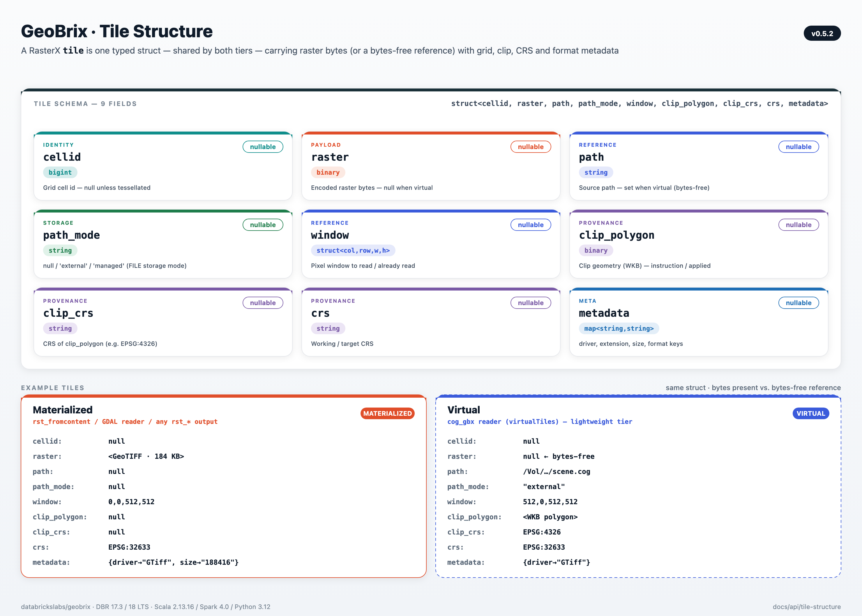This screenshot has height=616, width=862.
Task: Click the EPSG:4326 clip_crs value
Action: [542, 532]
